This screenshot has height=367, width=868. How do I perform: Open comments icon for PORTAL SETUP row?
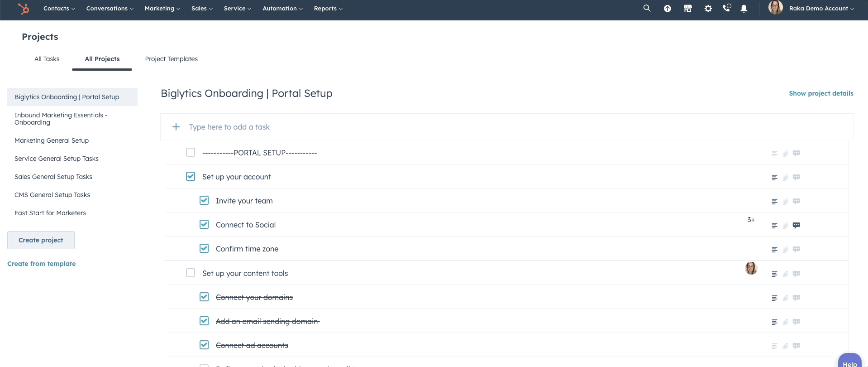pos(796,153)
